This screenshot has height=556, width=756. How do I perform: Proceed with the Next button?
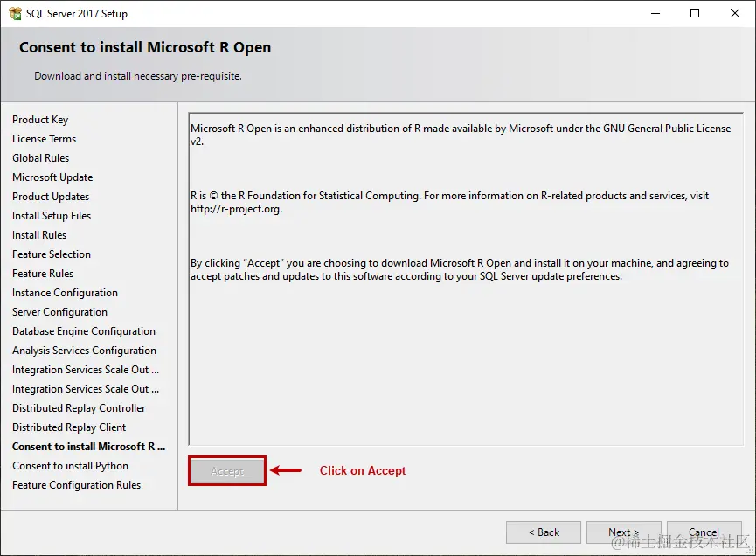point(623,532)
